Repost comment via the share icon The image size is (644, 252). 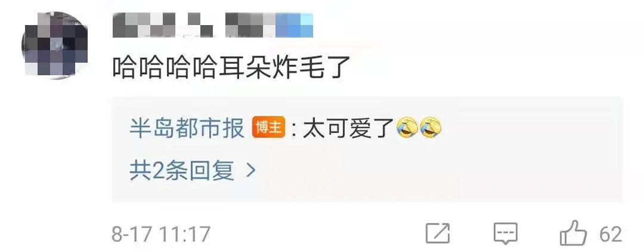tap(438, 233)
